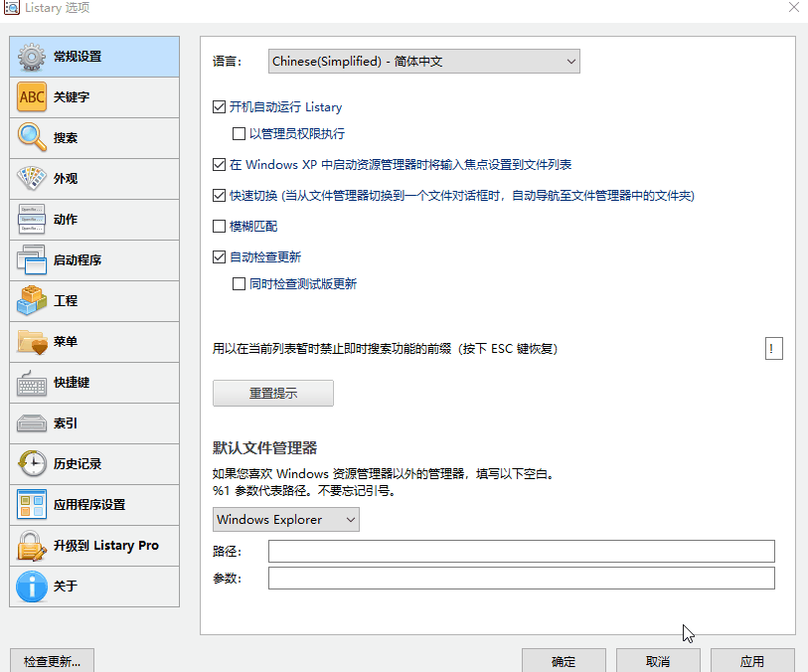Uncheck 自动检查更新 checkbox

pyautogui.click(x=219, y=256)
